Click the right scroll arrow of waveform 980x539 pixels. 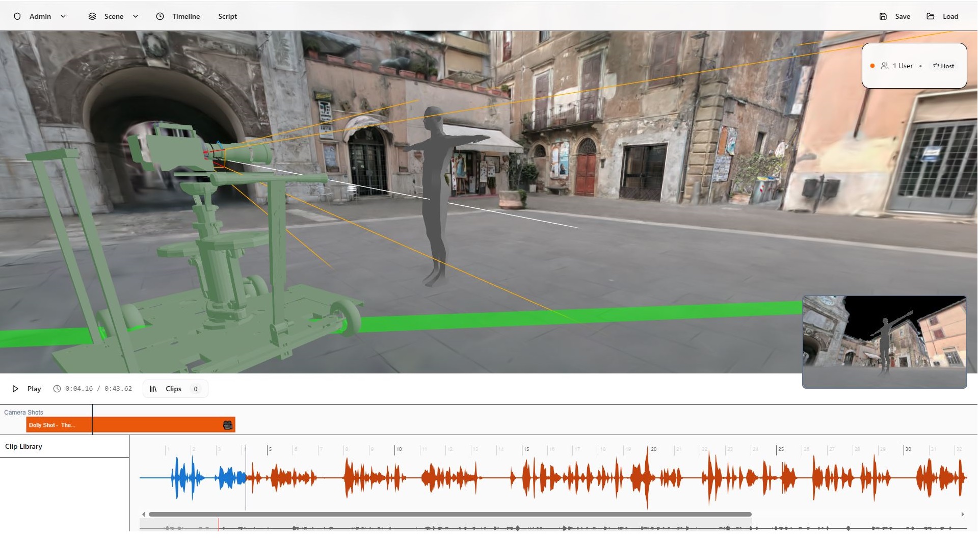[x=962, y=515]
